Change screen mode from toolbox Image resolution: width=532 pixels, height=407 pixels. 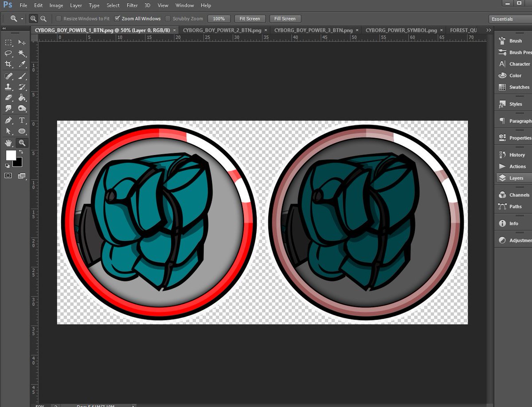coord(22,176)
